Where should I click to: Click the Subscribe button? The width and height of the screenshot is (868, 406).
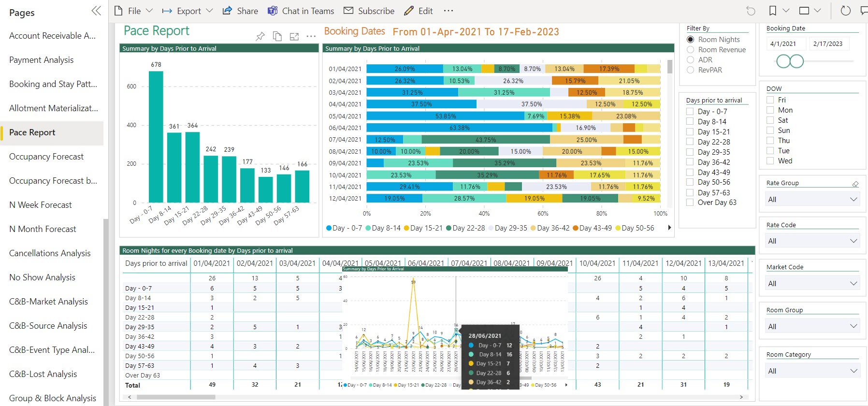[x=369, y=11]
